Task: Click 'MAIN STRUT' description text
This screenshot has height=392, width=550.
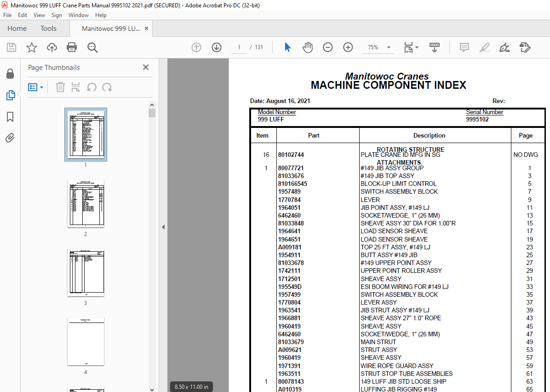Action: coord(378,342)
